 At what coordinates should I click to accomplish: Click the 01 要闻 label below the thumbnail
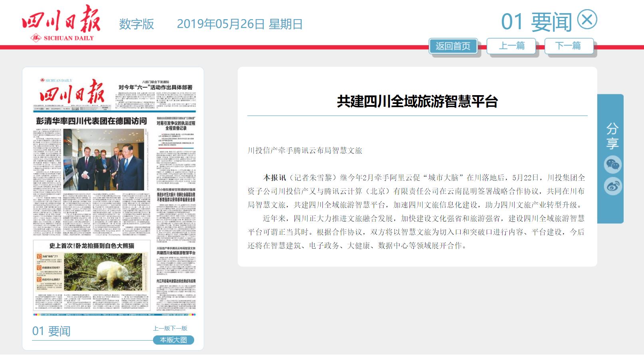pyautogui.click(x=51, y=331)
